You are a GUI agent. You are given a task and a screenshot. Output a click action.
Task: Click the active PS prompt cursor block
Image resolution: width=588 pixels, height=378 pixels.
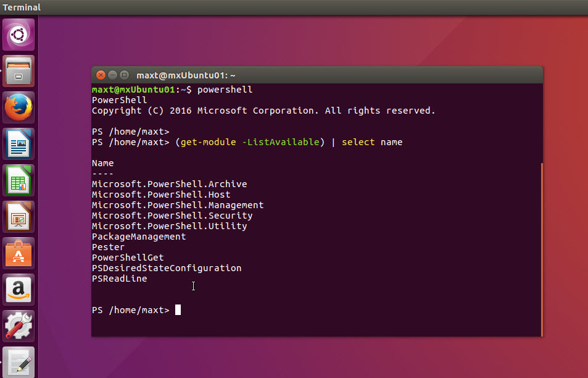[178, 309]
